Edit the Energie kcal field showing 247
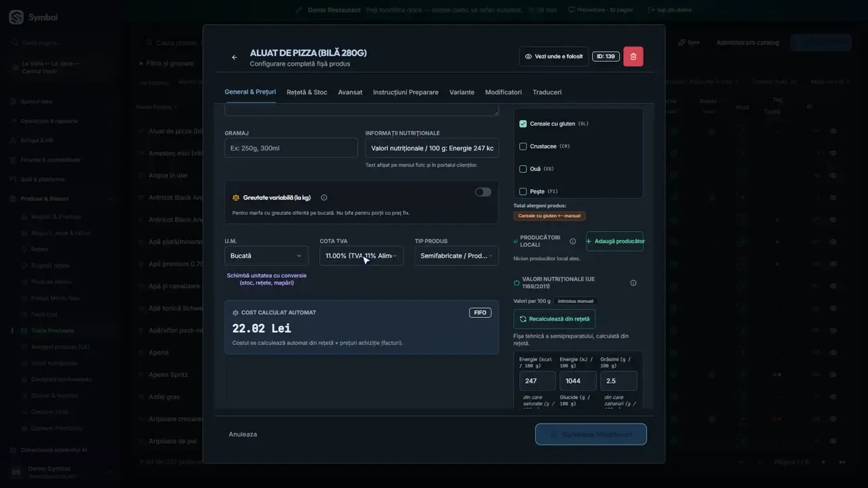Screen dimensions: 868x488 point(538,381)
